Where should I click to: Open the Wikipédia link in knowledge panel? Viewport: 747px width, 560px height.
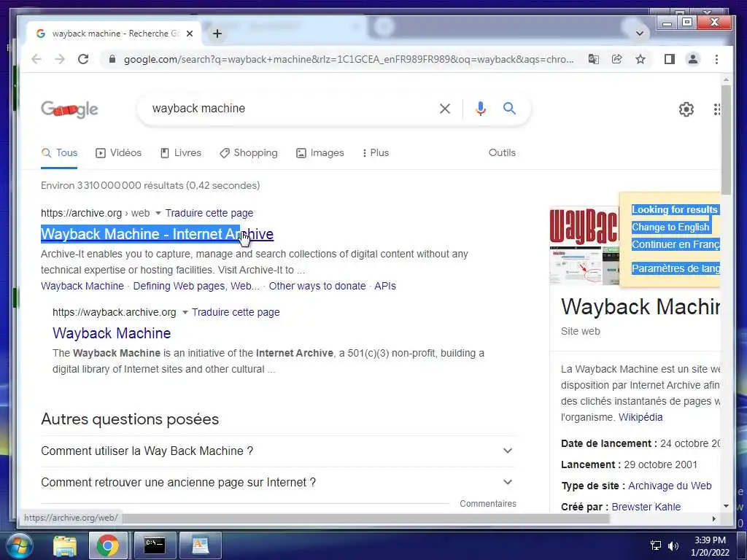[x=640, y=418]
